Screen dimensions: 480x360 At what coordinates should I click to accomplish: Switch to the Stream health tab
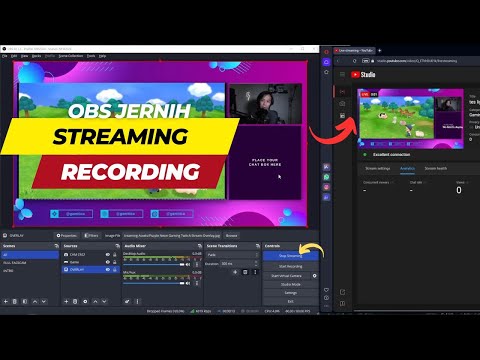[x=436, y=168]
